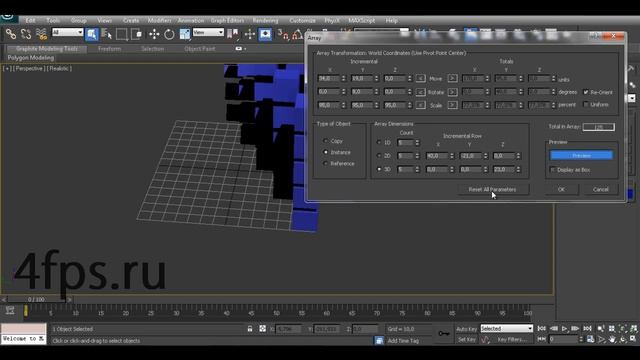Click the time slider 0 / 100 handle

(36, 299)
